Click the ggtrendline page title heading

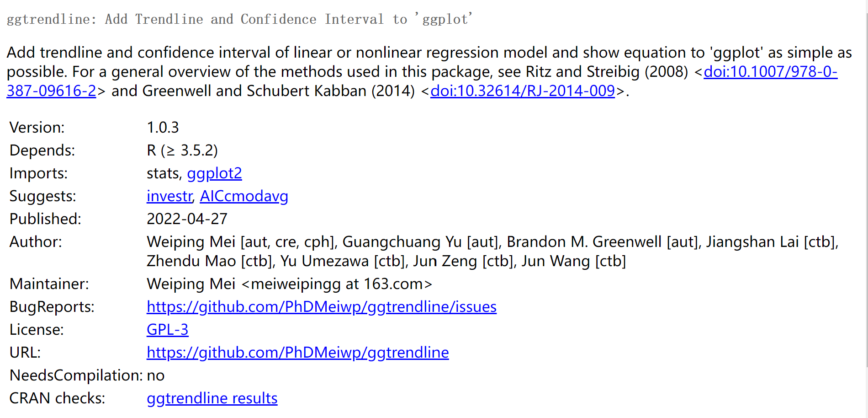(239, 19)
